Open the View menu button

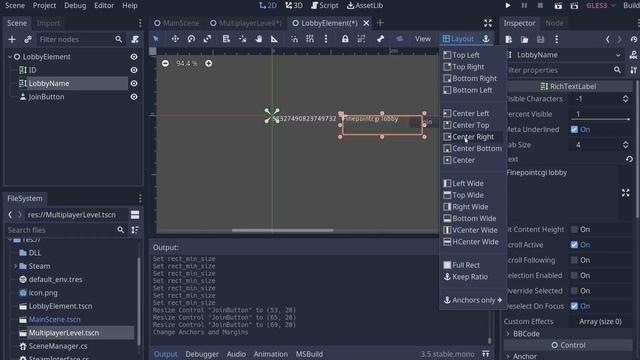pos(422,39)
